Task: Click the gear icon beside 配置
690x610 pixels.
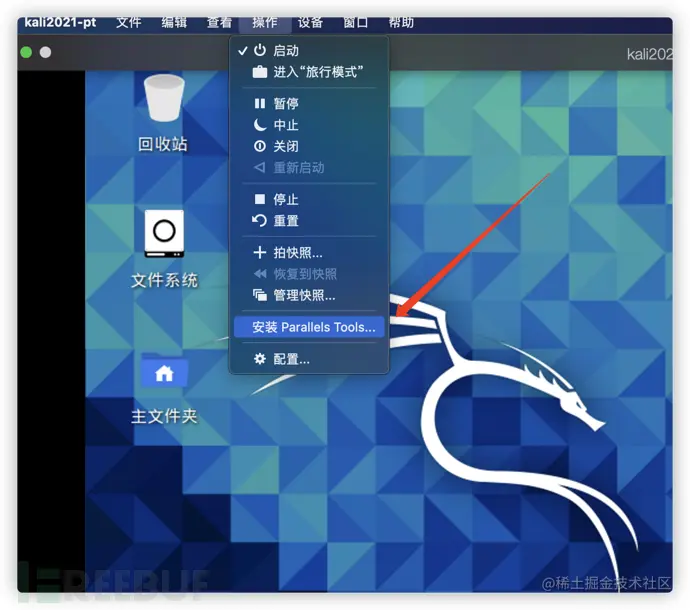Action: pyautogui.click(x=260, y=359)
